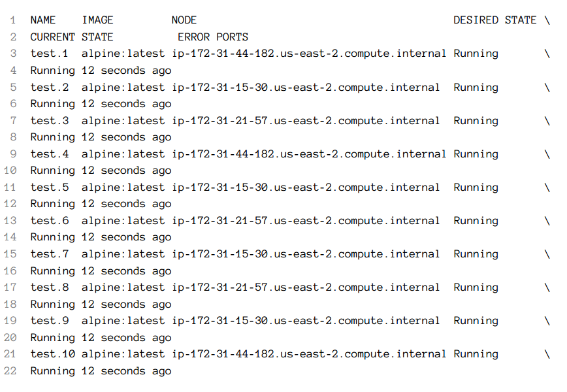Click the CURRENT STATE header text
Image resolution: width=567 pixels, height=392 pixels.
(x=72, y=37)
